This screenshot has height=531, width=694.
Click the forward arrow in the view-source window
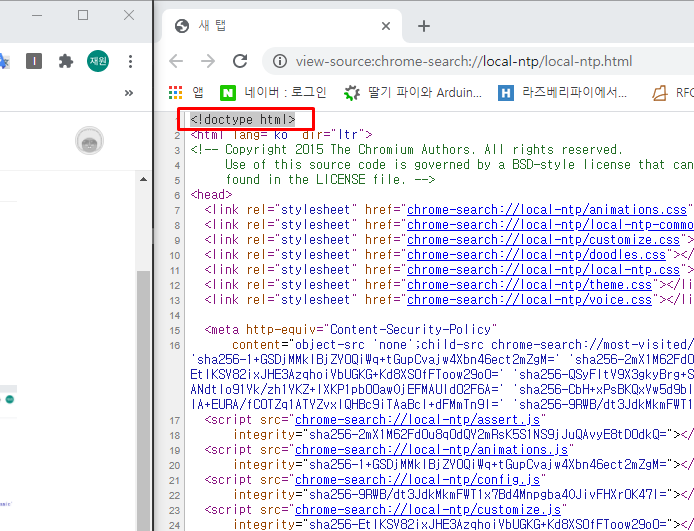coord(208,61)
